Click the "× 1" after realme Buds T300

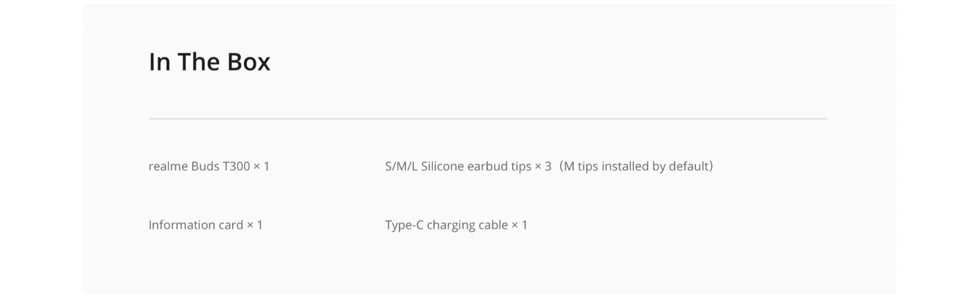tap(261, 166)
